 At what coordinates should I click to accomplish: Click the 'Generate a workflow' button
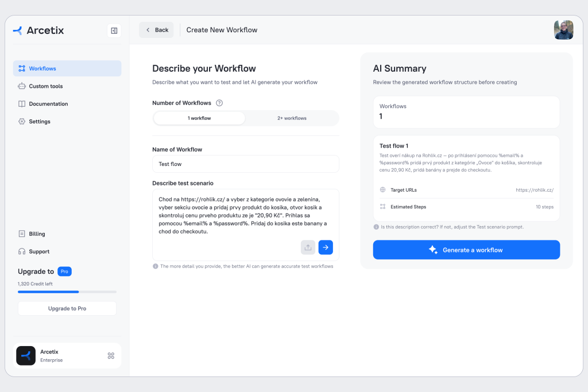pyautogui.click(x=466, y=250)
